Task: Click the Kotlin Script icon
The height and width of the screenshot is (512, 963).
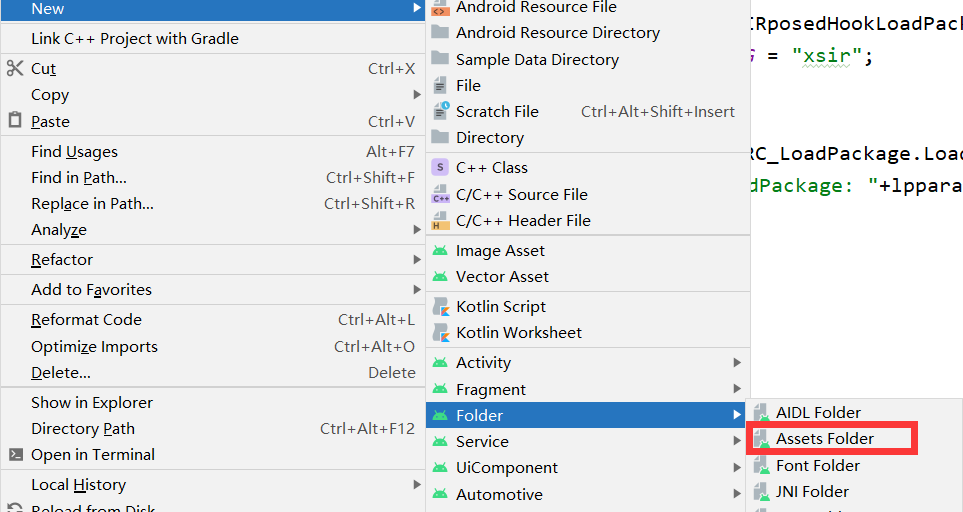Action: click(440, 306)
